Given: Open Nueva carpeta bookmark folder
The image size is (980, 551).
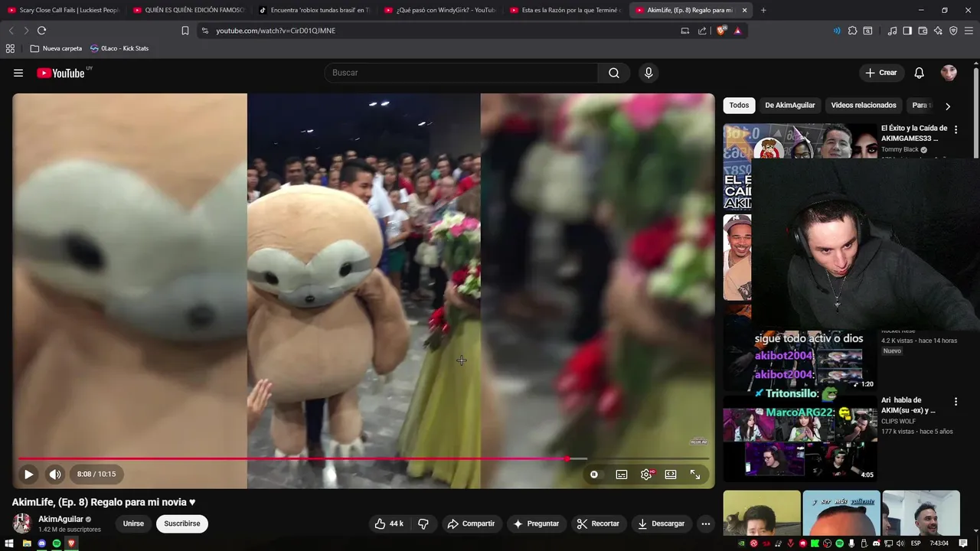Looking at the screenshot, I should pos(56,48).
